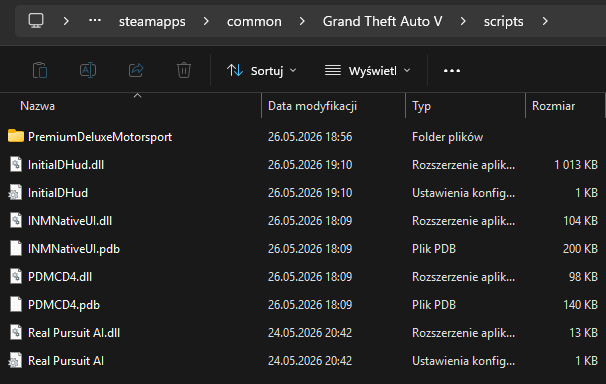Click the INMNativeUI.pdb file icon

click(x=16, y=248)
